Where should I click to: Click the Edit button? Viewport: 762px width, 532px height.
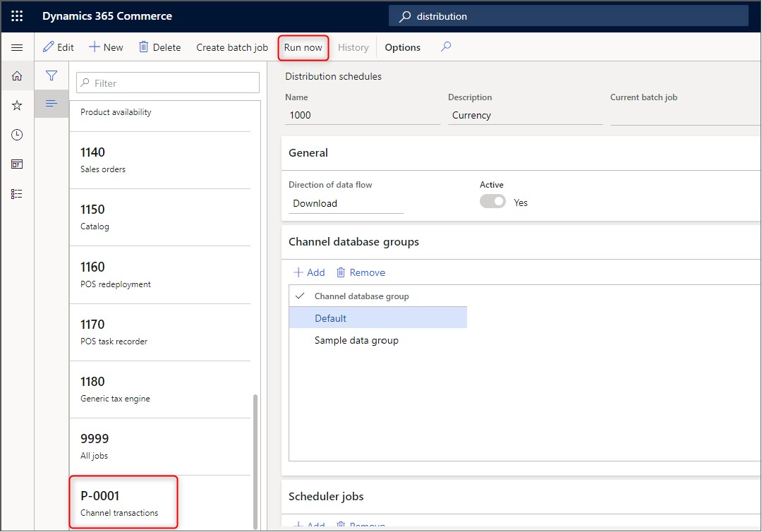(x=59, y=47)
